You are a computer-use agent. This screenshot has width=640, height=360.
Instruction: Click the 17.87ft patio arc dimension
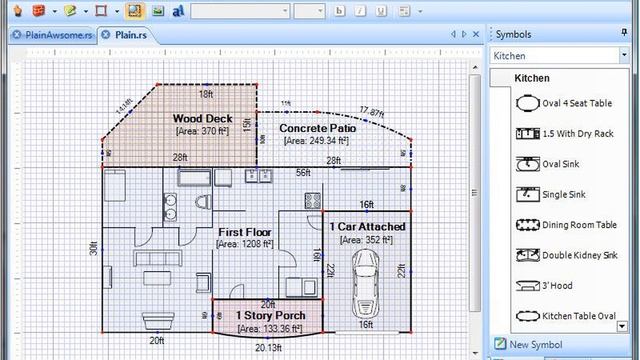(x=371, y=111)
